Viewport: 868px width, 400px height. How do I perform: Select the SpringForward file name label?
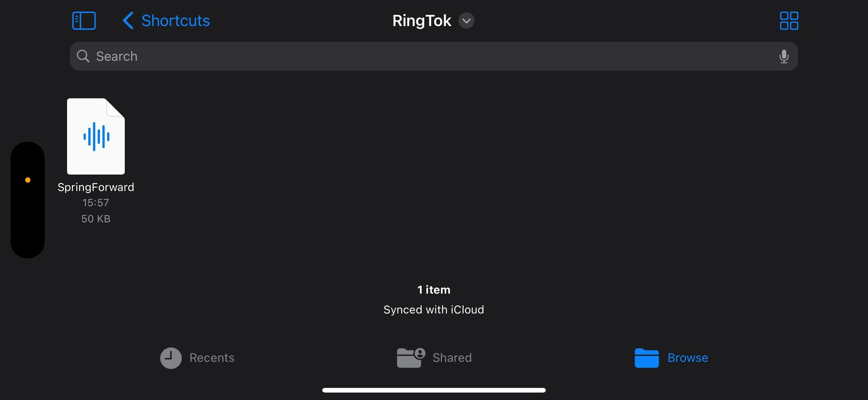(x=96, y=187)
